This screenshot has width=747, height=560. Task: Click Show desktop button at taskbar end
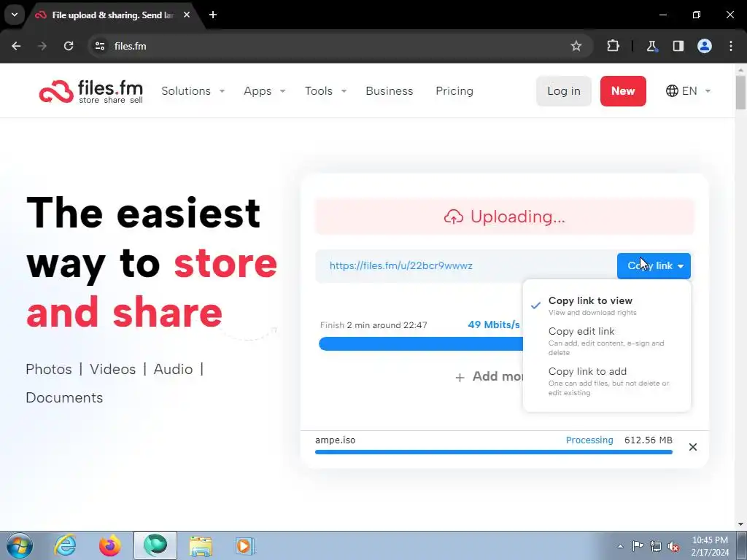click(742, 546)
